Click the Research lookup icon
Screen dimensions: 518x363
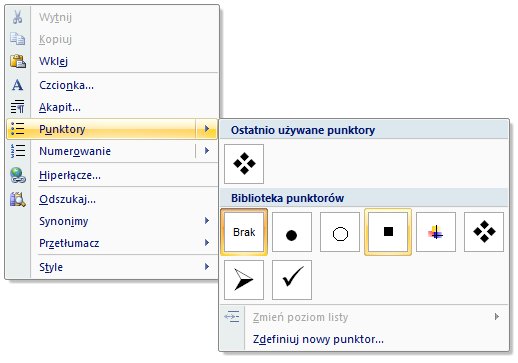[x=18, y=199]
